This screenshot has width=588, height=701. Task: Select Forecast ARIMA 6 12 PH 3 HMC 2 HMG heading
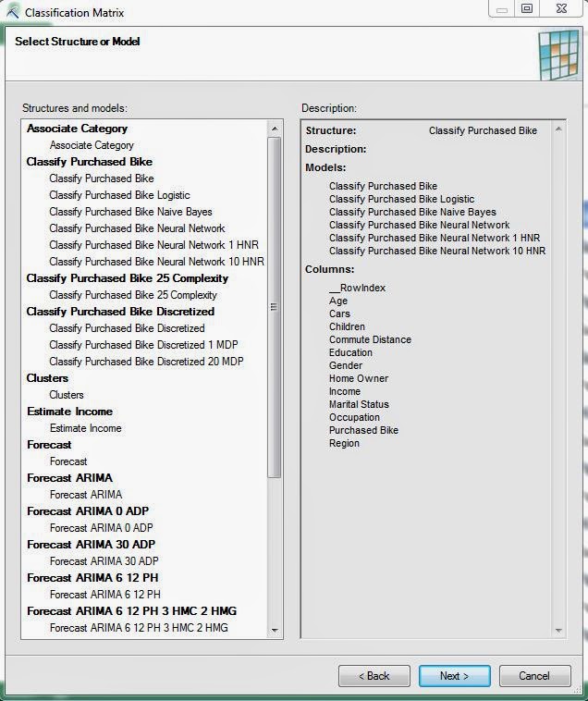tap(132, 610)
